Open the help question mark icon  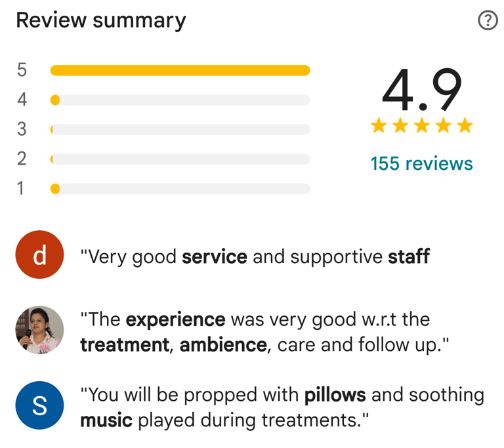pyautogui.click(x=488, y=20)
